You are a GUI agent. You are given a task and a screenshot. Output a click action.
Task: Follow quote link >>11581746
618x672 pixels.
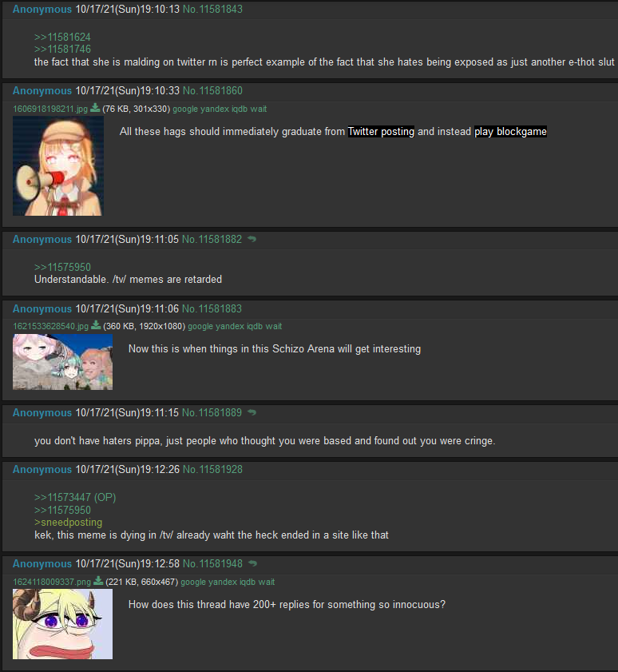[x=62, y=49]
